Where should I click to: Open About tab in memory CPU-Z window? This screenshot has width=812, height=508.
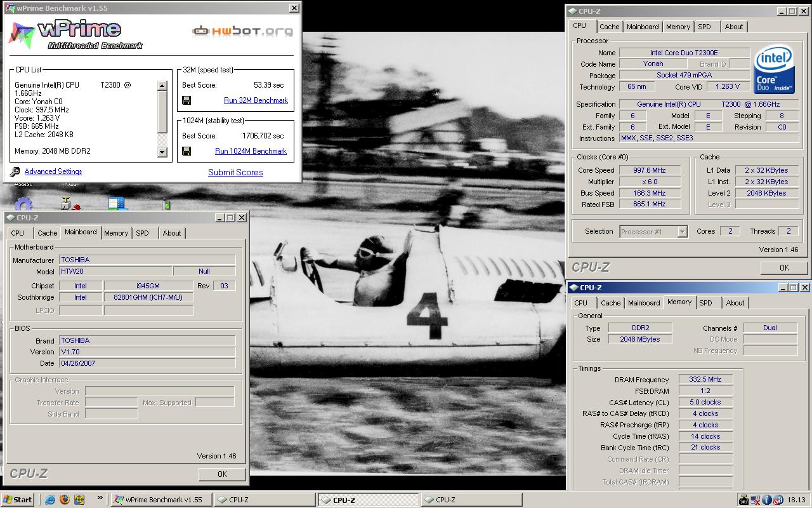pyautogui.click(x=735, y=303)
